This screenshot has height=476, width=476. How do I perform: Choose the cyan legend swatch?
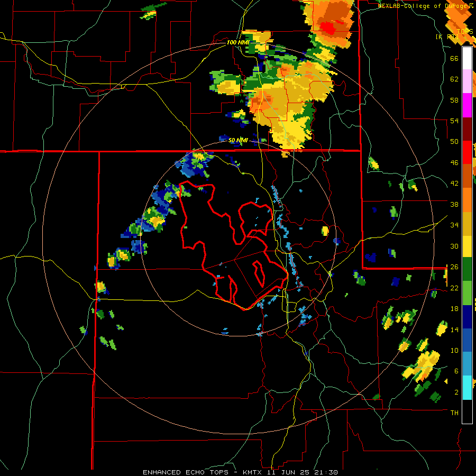tap(467, 388)
